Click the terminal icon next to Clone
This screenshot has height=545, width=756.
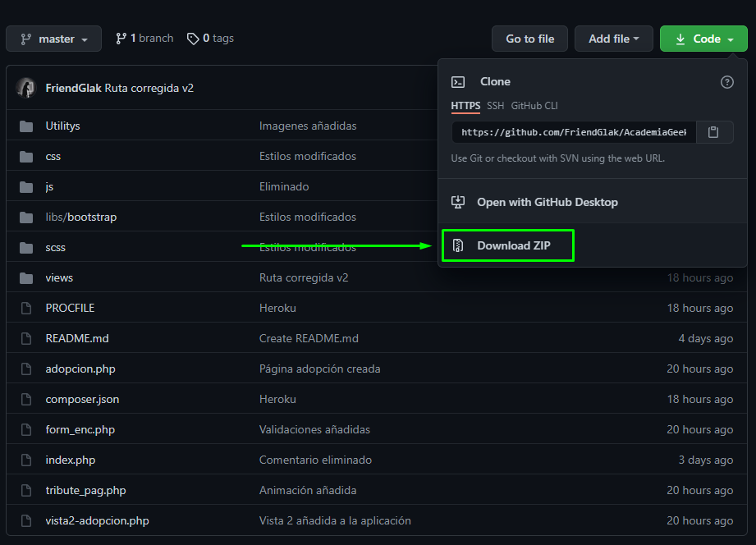tap(458, 82)
